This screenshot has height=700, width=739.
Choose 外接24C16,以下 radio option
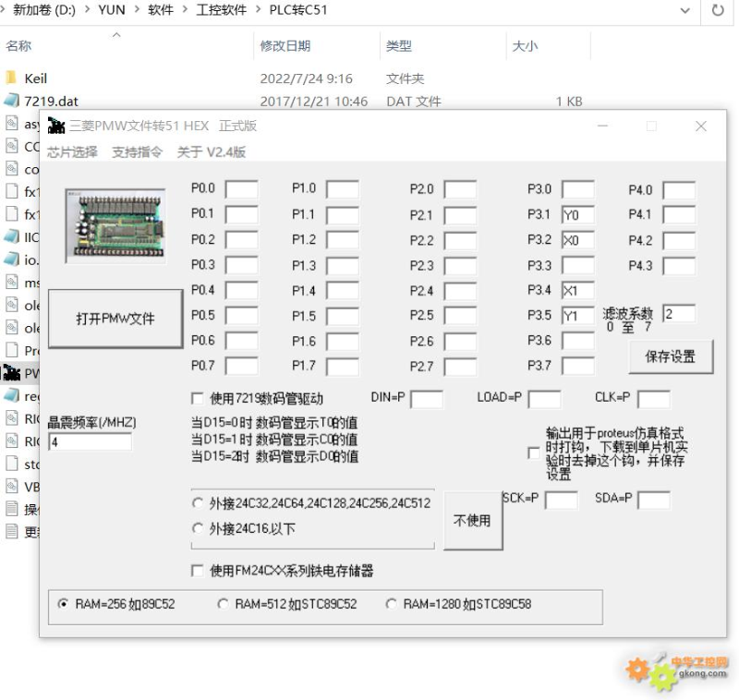(x=198, y=529)
